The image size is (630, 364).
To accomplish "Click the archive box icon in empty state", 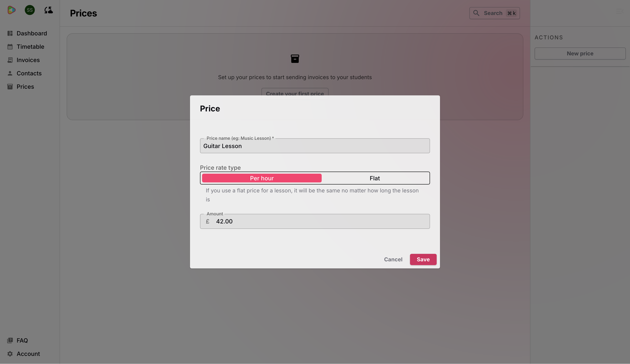I will coord(295,59).
